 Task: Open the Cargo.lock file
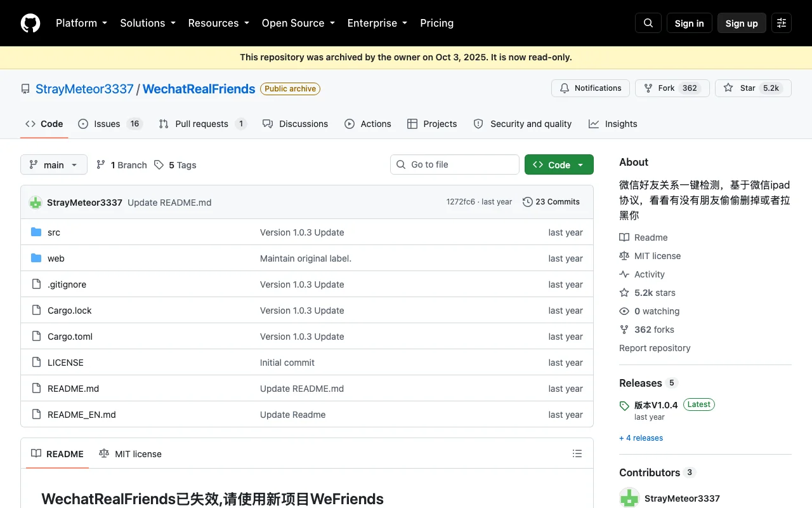[x=70, y=311]
